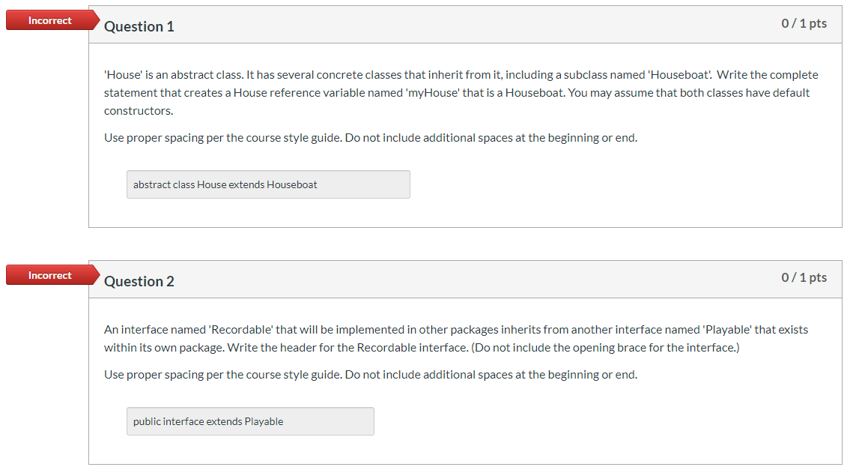Click the Question 2 score 0 / 1 pts
Image resolution: width=868 pixels, height=470 pixels.
804,277
